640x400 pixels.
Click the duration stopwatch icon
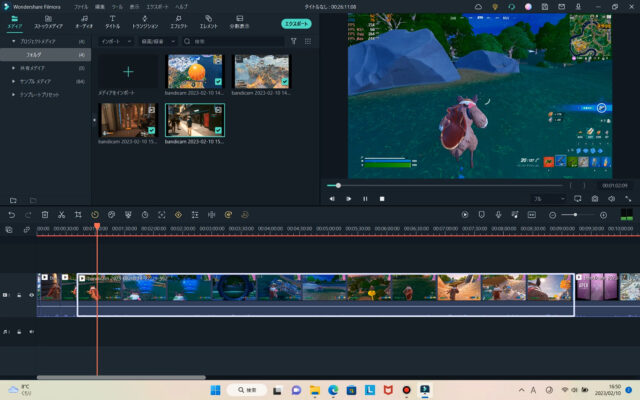pyautogui.click(x=145, y=215)
